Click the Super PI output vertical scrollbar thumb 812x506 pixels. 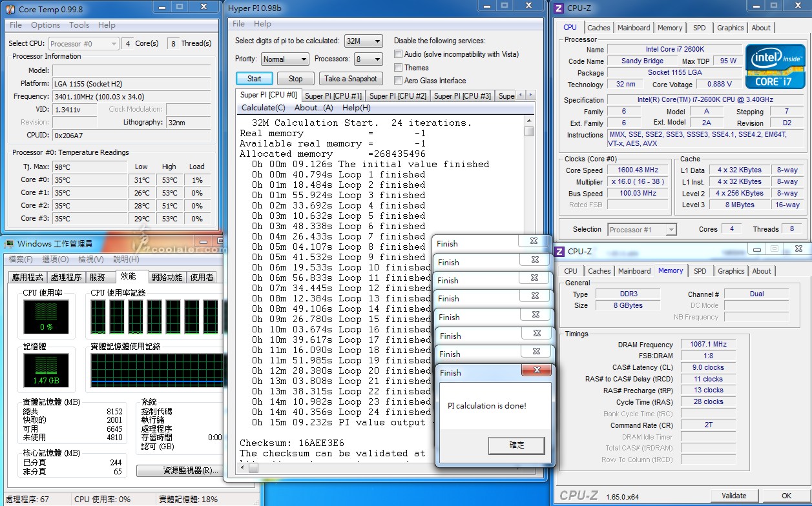click(529, 131)
